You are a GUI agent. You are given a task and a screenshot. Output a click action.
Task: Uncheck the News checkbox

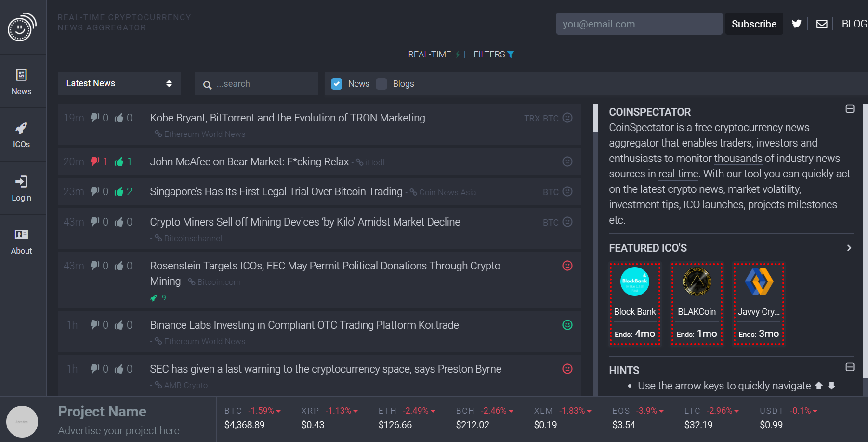337,84
